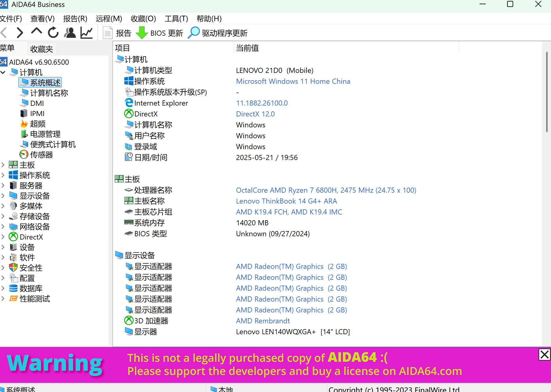Refresh the page with the Refresh icon

53,33
